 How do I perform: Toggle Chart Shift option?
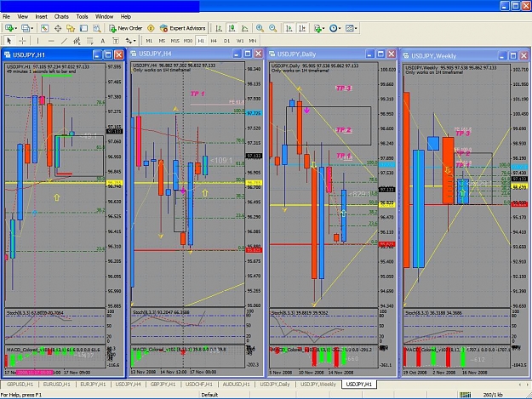point(302,28)
